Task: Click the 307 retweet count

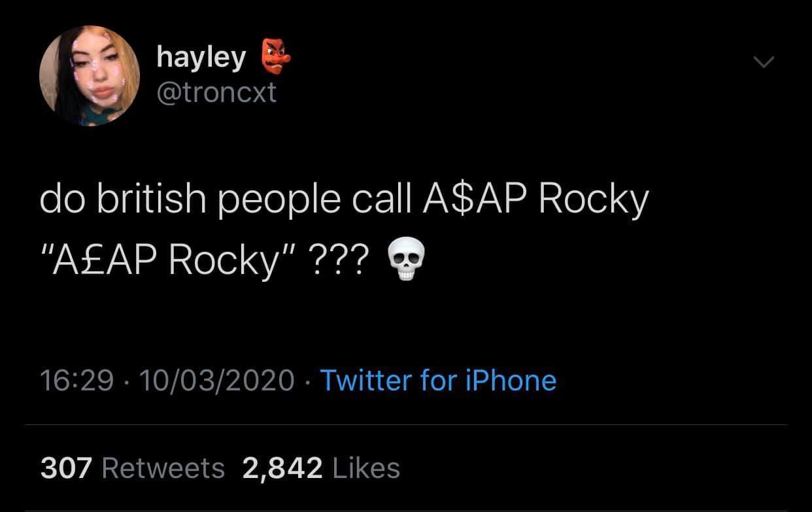Action: pos(66,468)
